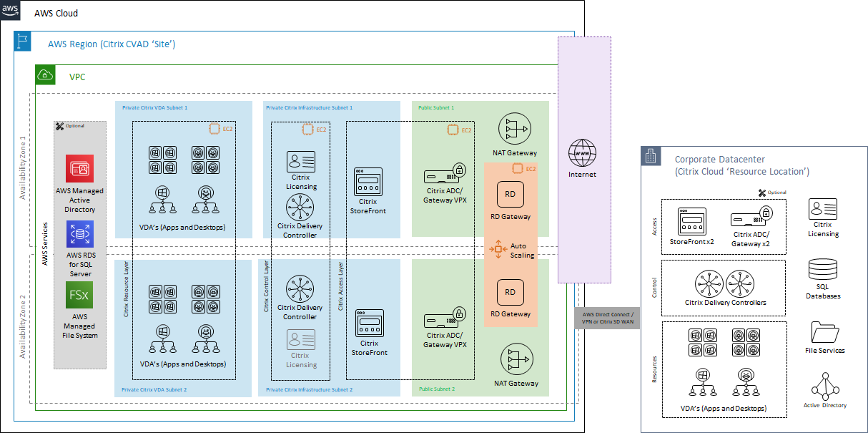Image resolution: width=868 pixels, height=433 pixels.
Task: Click Optional tools icon in AWS Services box
Action: pos(59,125)
